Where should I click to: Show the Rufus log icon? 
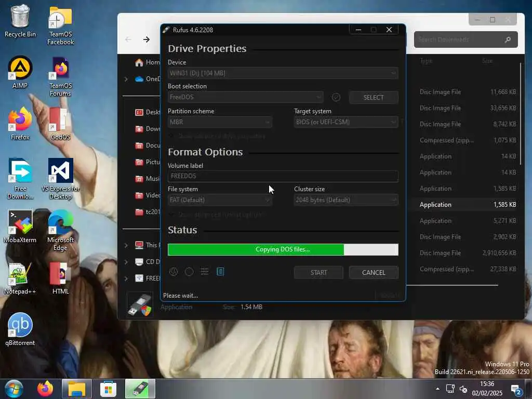pos(220,271)
